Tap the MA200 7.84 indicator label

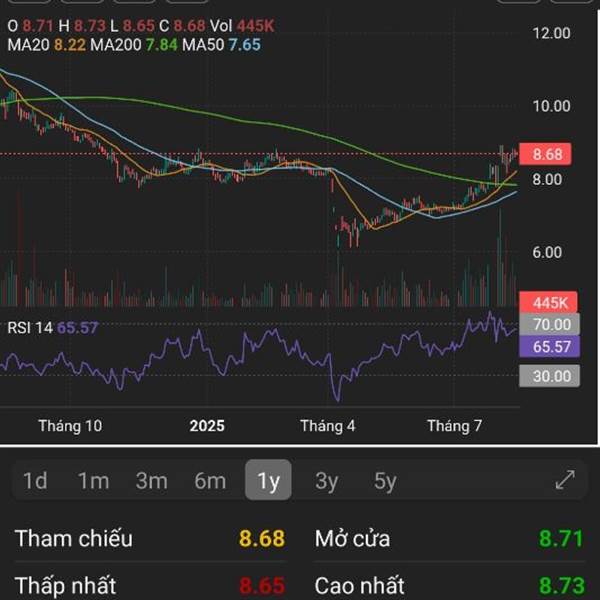[x=134, y=45]
